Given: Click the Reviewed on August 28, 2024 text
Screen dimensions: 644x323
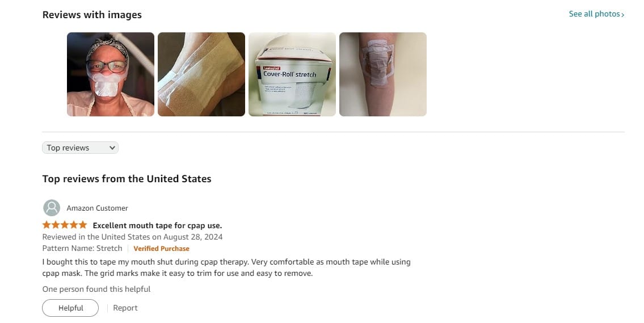Looking at the screenshot, I should point(132,237).
